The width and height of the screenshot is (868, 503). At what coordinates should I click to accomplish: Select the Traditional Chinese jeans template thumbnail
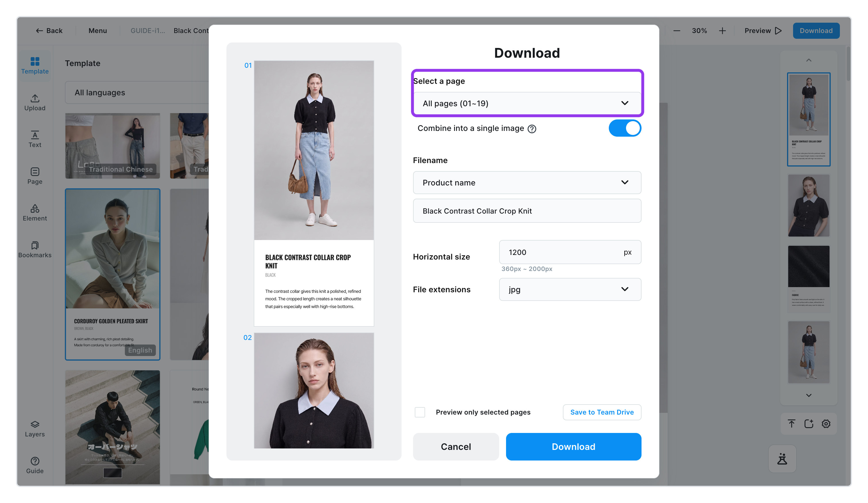point(113,146)
